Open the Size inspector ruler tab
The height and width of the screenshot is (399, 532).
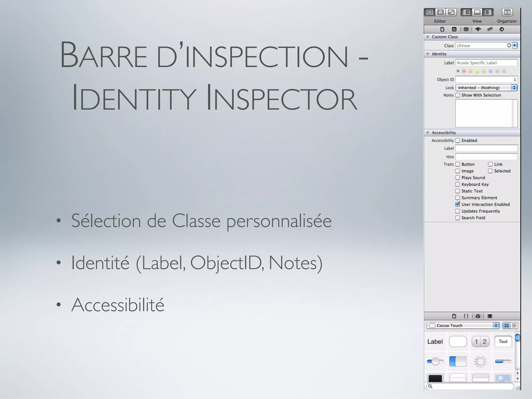490,29
